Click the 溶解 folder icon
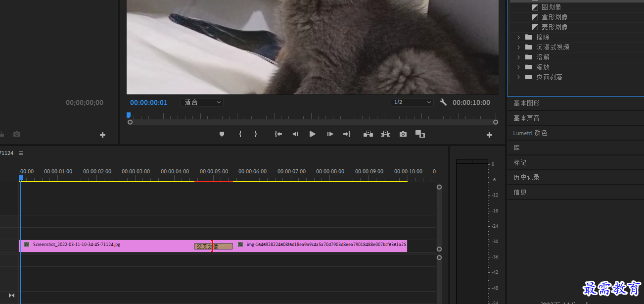 click(529, 57)
